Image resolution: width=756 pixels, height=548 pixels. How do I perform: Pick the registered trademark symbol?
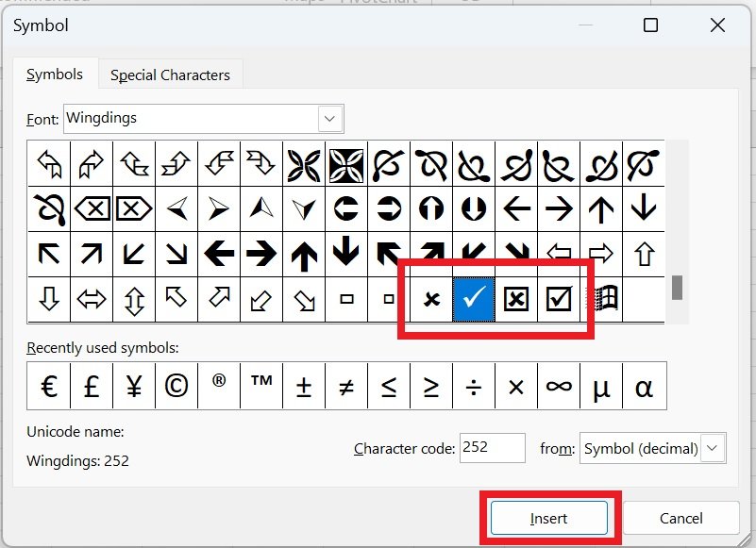[x=218, y=386]
